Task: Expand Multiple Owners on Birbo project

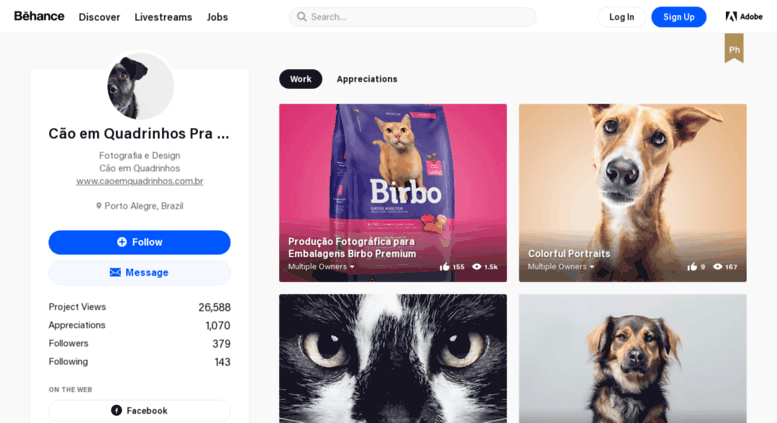Action: point(321,266)
